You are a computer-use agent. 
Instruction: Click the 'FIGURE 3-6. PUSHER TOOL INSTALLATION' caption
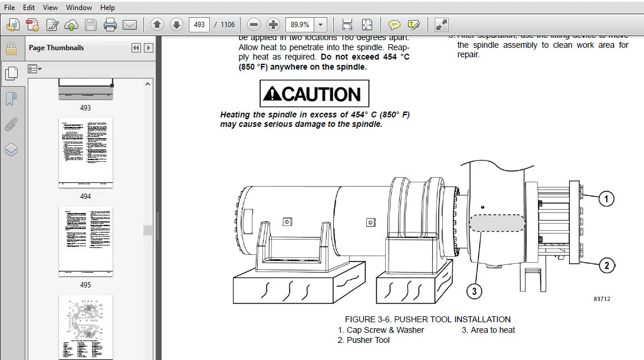[x=428, y=319]
